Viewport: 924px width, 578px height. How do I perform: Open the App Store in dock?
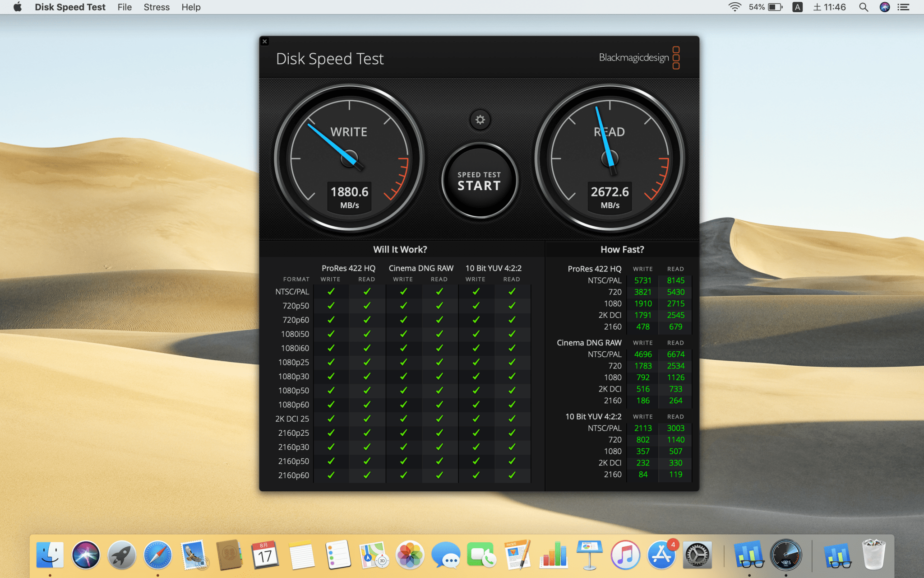(x=661, y=555)
